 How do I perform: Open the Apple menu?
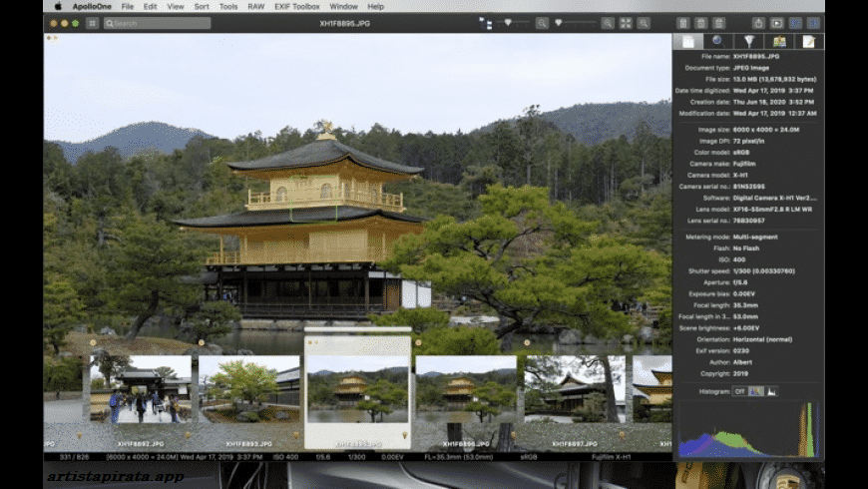tap(58, 6)
